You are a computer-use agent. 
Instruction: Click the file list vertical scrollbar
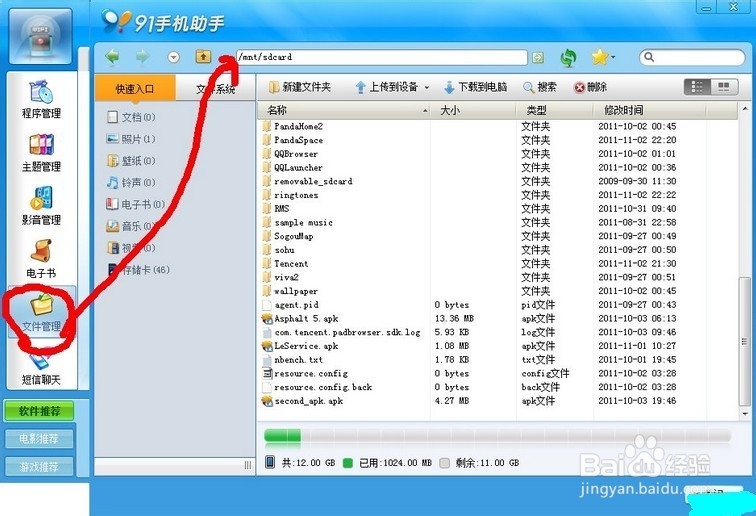pyautogui.click(x=744, y=341)
